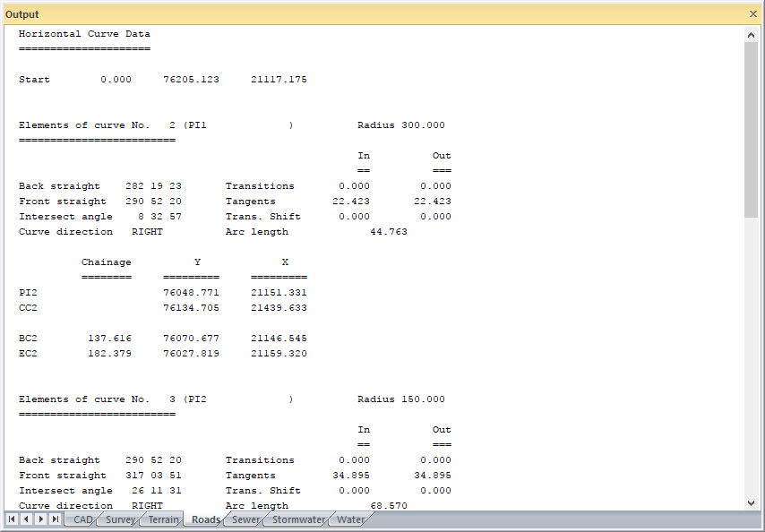Click the Output panel title bar
765x532 pixels.
pos(358,14)
